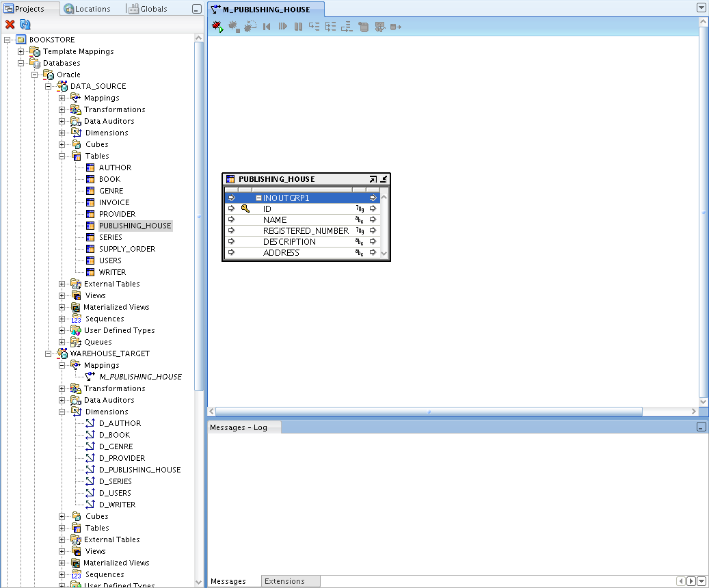The width and height of the screenshot is (709, 588).
Task: Click the blue refresh icon in Projects
Action: pyautogui.click(x=25, y=25)
